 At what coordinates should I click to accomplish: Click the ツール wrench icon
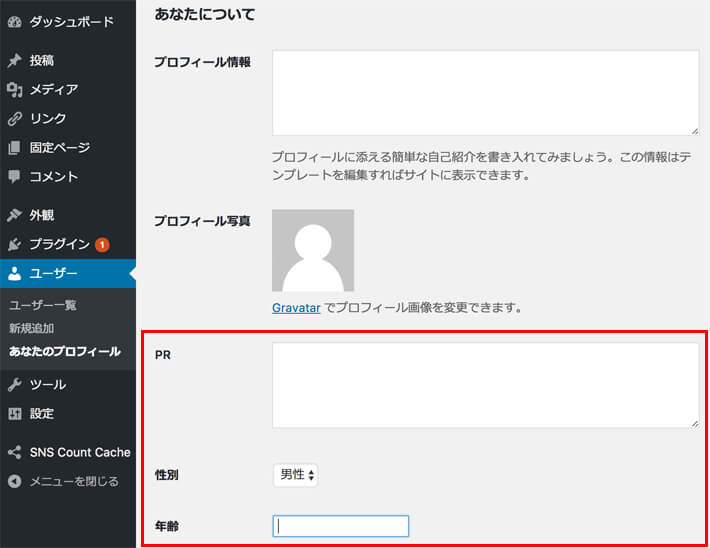coord(15,385)
